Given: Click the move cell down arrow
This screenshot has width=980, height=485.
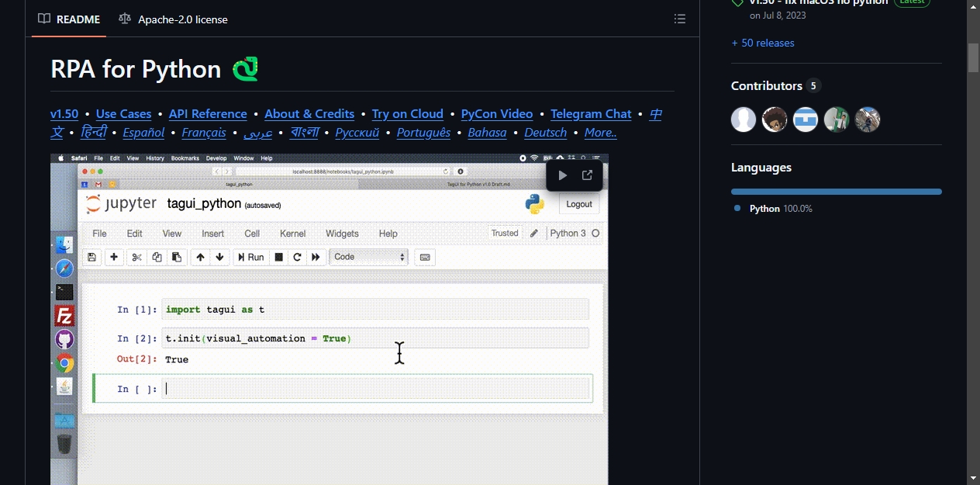Looking at the screenshot, I should [x=219, y=257].
